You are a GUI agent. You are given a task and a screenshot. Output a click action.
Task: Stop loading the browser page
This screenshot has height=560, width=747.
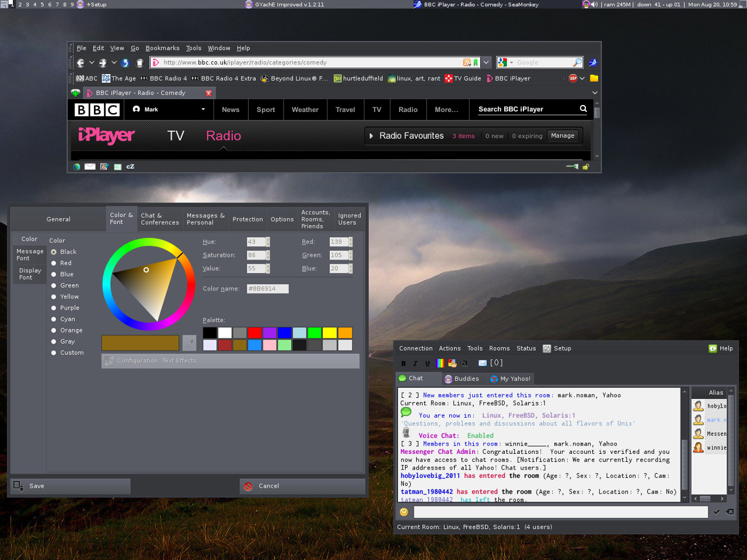(139, 62)
